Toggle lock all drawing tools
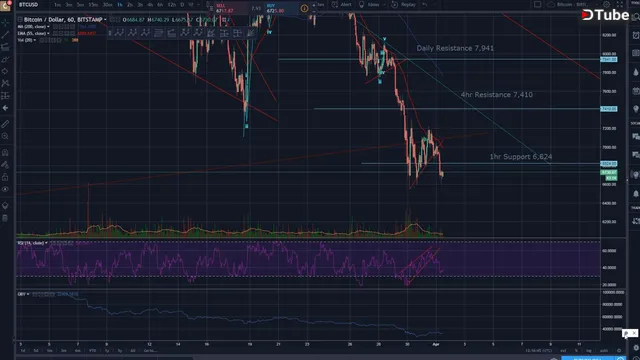Viewport: 640px width, 360px height. [5, 177]
